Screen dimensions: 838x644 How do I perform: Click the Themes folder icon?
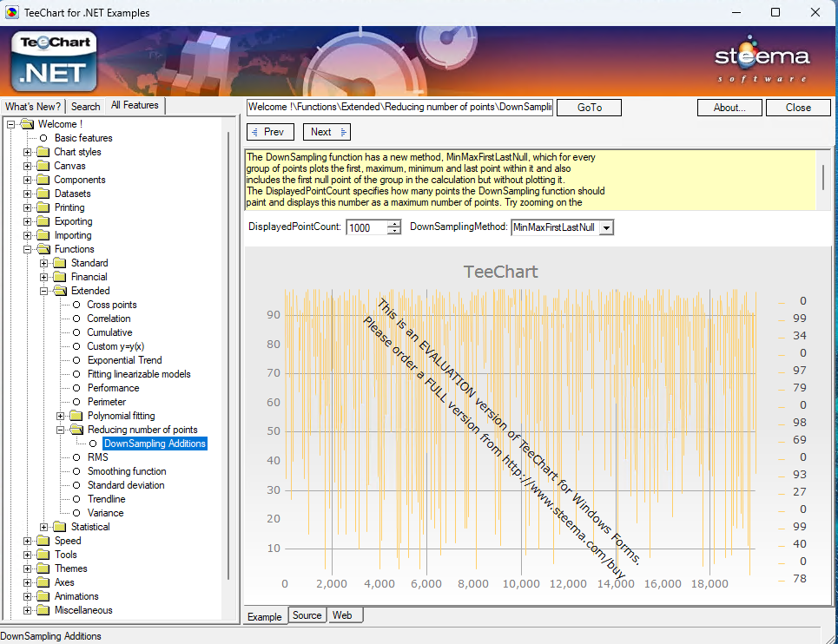(x=43, y=568)
